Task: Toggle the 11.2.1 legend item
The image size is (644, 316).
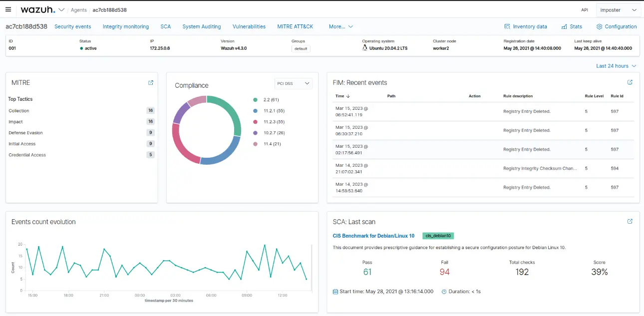Action: point(273,111)
